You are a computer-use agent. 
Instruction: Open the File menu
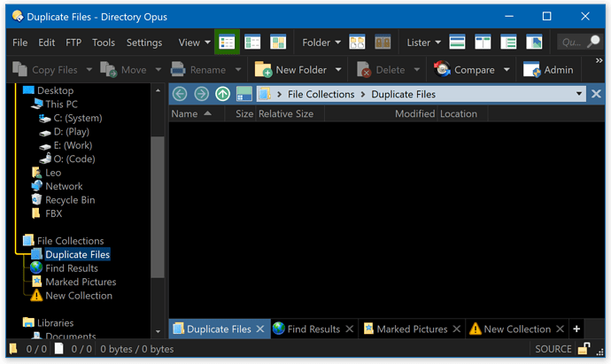(x=19, y=43)
